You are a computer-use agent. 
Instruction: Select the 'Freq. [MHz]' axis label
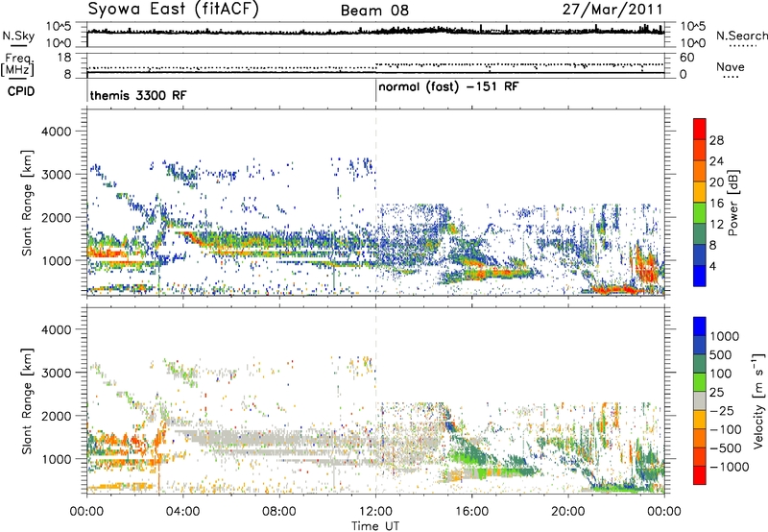tap(17, 65)
